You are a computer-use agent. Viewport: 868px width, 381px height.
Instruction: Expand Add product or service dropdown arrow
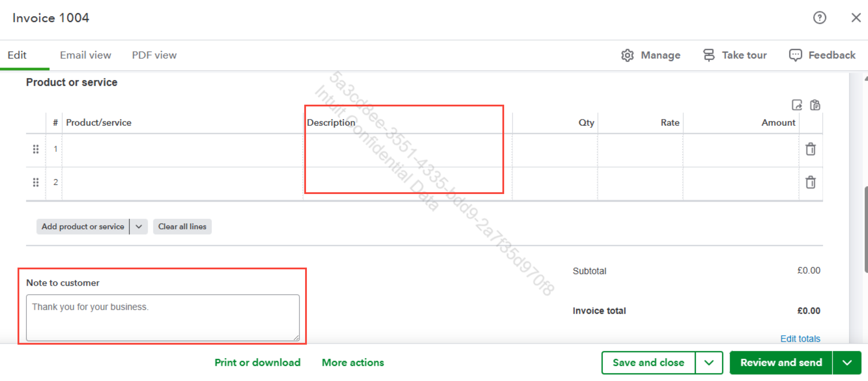139,226
